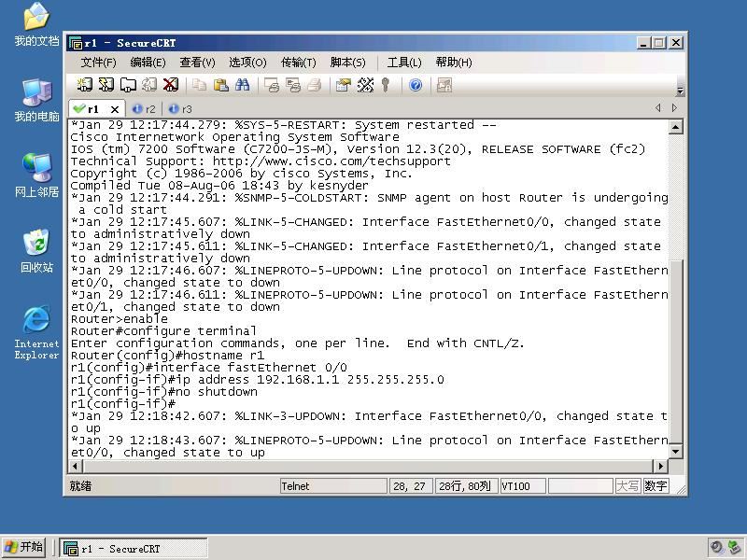The height and width of the screenshot is (560, 747).
Task: Click the Quick Connect lightning icon
Action: pos(106,85)
